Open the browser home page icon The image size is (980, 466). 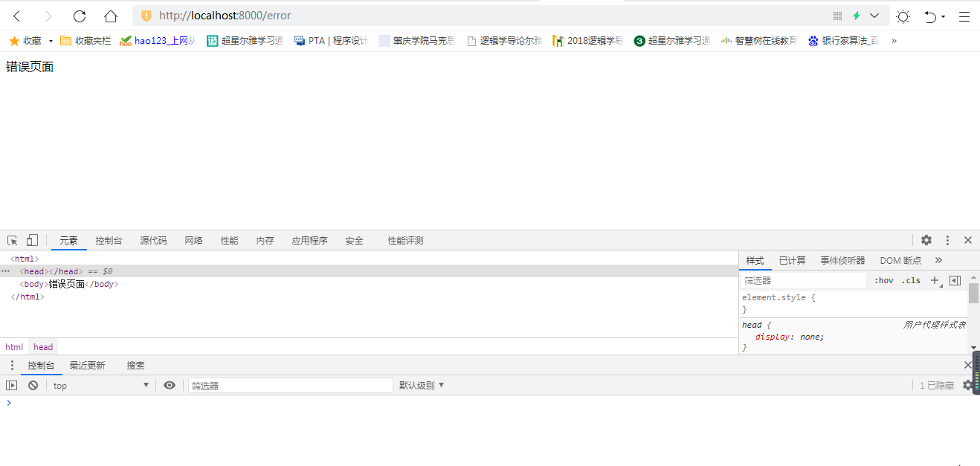[111, 16]
